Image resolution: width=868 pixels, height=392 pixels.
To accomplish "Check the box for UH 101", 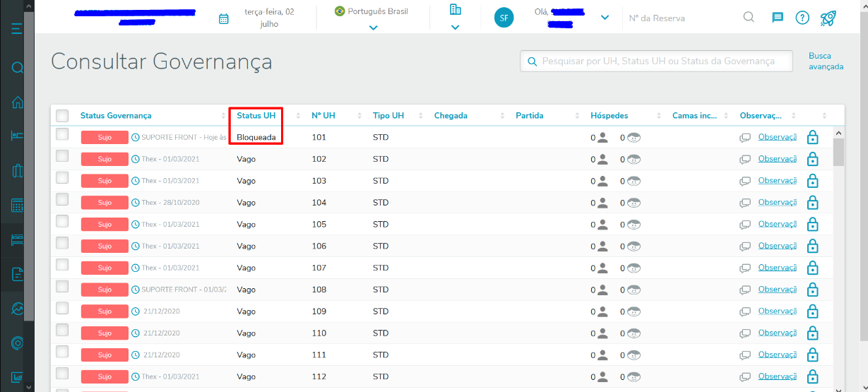I will click(x=62, y=133).
